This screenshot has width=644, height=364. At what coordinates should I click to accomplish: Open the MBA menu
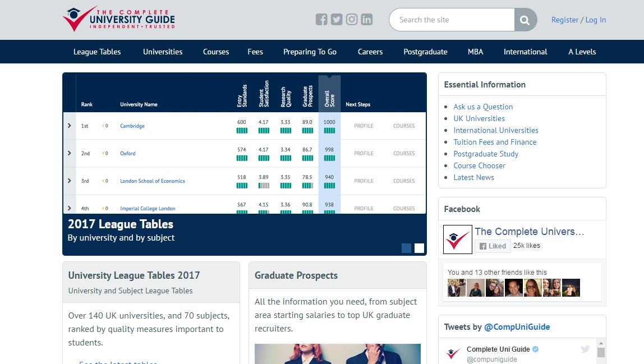(x=475, y=52)
